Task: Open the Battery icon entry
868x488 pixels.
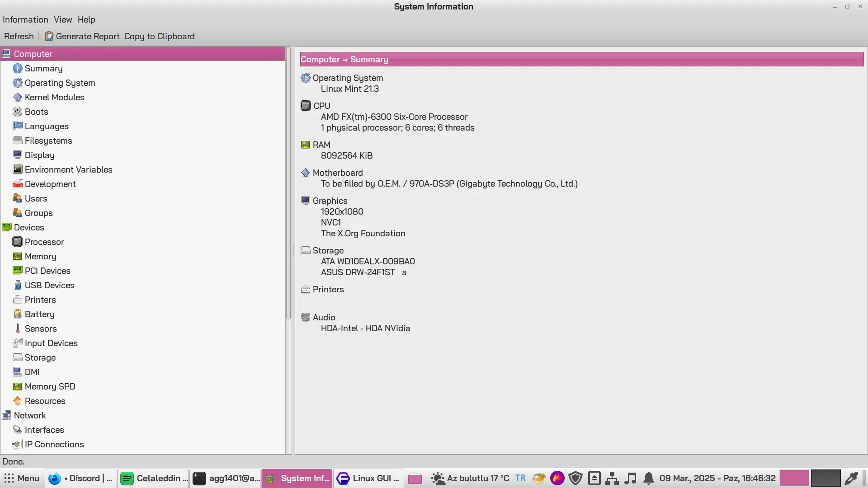Action: click(18, 314)
